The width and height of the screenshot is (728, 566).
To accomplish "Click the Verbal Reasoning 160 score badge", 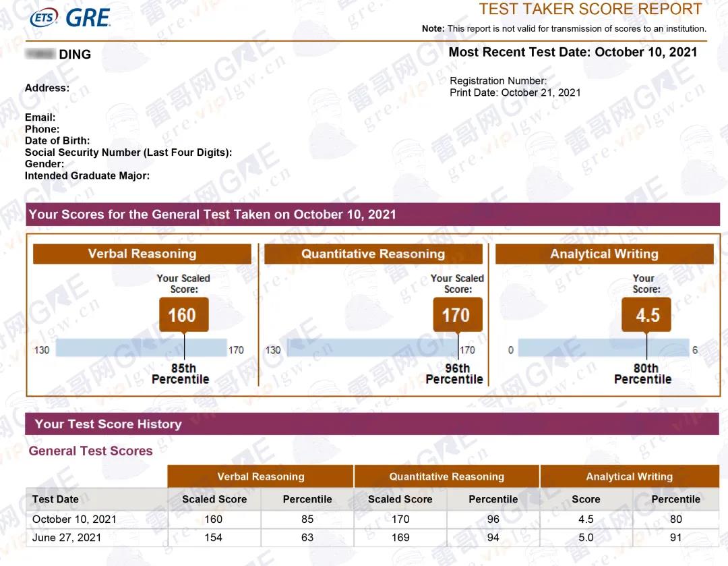I will 184,315.
